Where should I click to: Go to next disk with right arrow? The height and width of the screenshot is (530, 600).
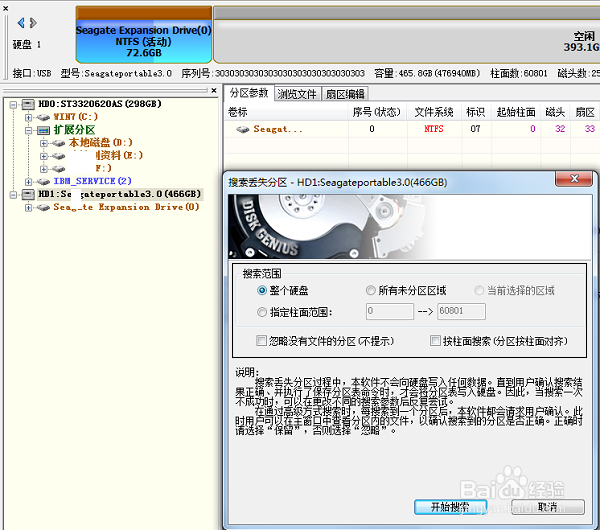tap(33, 23)
